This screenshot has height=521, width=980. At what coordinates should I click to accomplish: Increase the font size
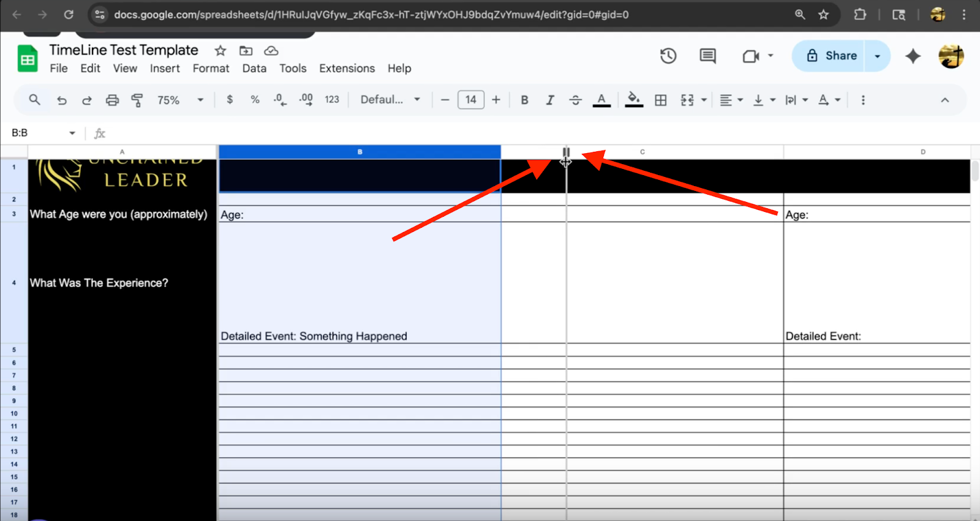pyautogui.click(x=496, y=100)
